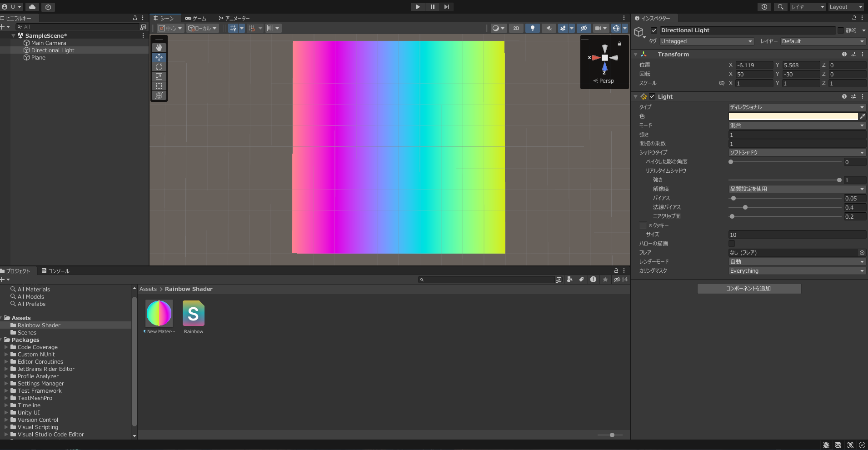The height and width of the screenshot is (450, 868).
Task: Switch to the Game tab
Action: 196,18
